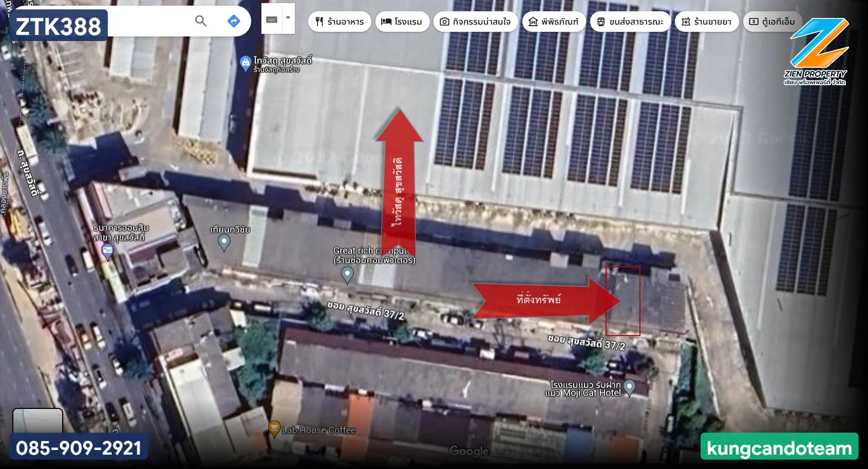The height and width of the screenshot is (469, 868).
Task: Open the Moji Cat Hotel place marker
Action: click(x=629, y=388)
